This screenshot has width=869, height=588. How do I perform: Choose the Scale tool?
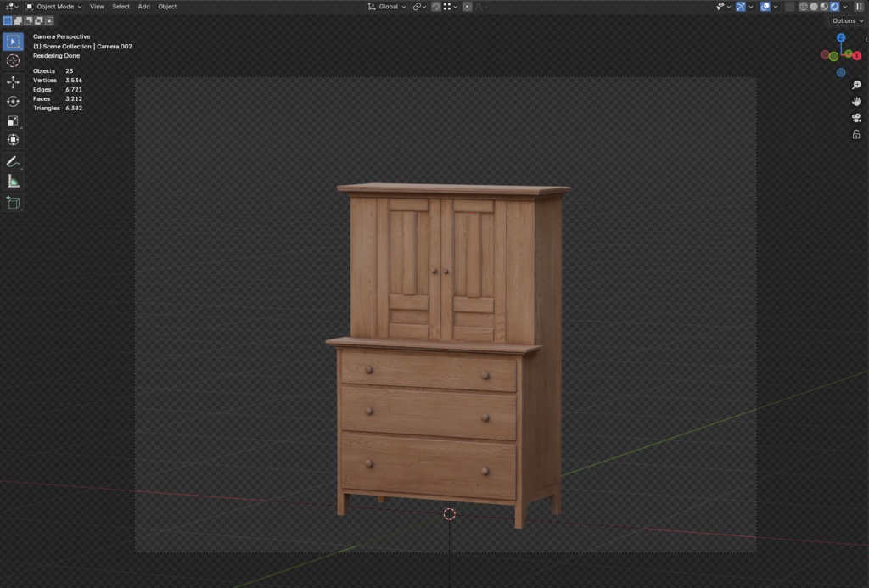tap(13, 120)
